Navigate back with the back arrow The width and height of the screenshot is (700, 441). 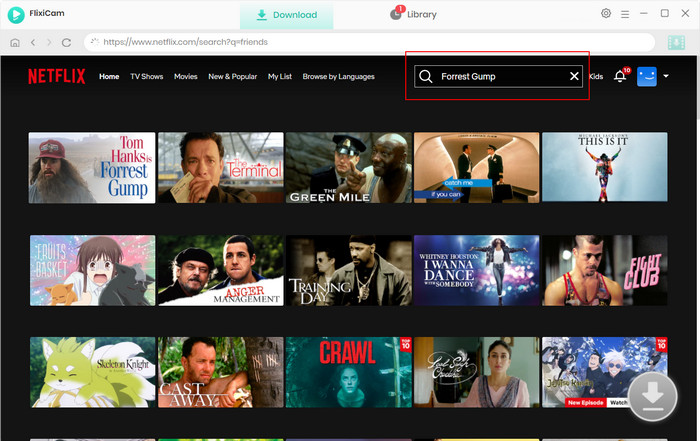(33, 42)
